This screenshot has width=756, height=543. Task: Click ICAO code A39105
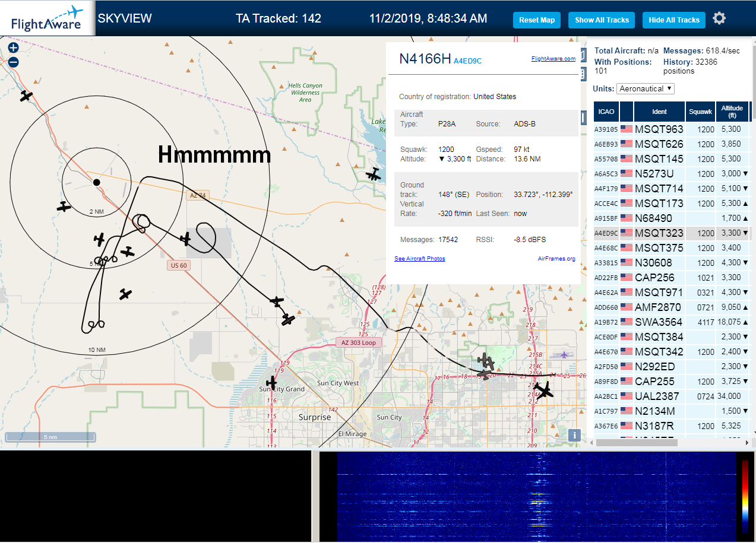(x=606, y=129)
